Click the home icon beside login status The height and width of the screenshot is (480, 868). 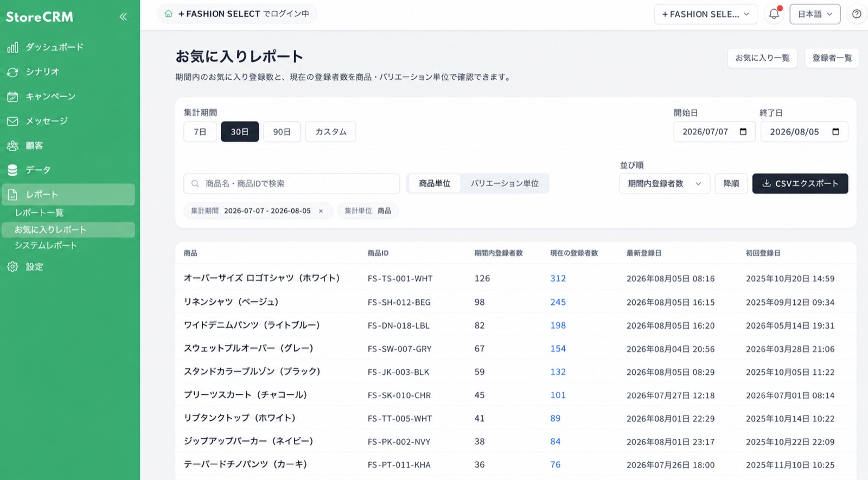(x=169, y=14)
